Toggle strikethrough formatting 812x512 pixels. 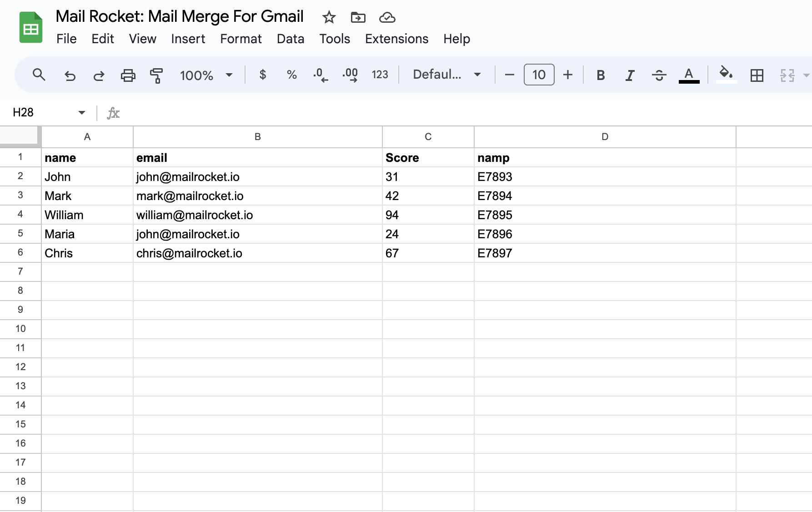point(659,75)
